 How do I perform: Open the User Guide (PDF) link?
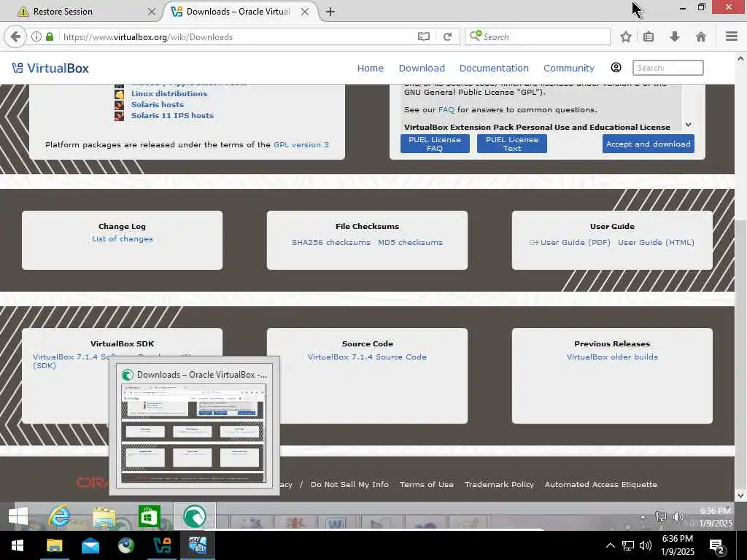(x=575, y=242)
